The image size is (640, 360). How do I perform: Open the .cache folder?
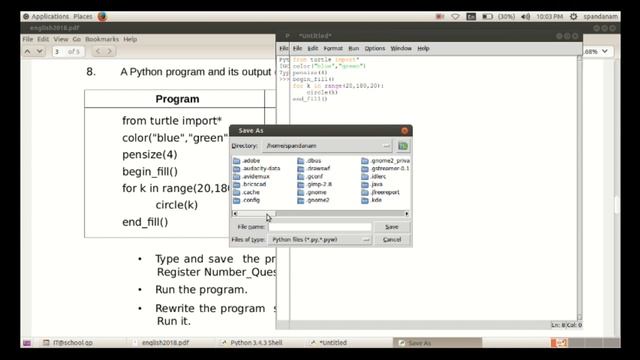click(247, 192)
